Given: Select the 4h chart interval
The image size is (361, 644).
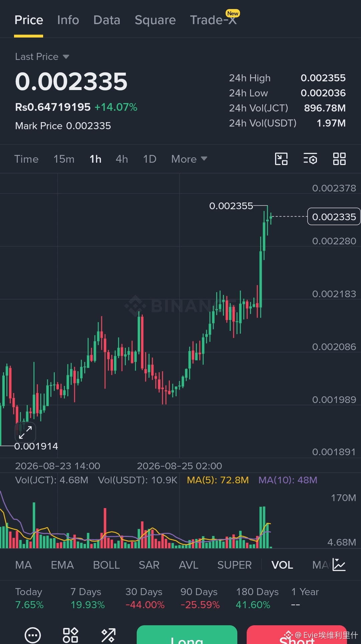Looking at the screenshot, I should [122, 159].
